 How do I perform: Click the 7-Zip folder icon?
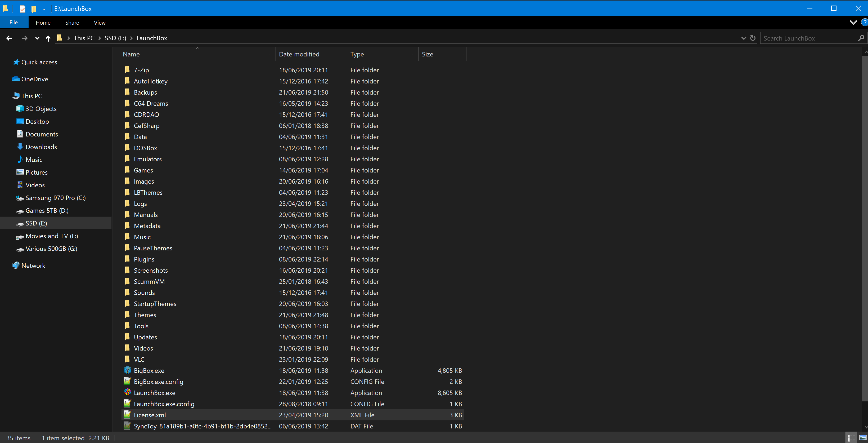tap(127, 70)
